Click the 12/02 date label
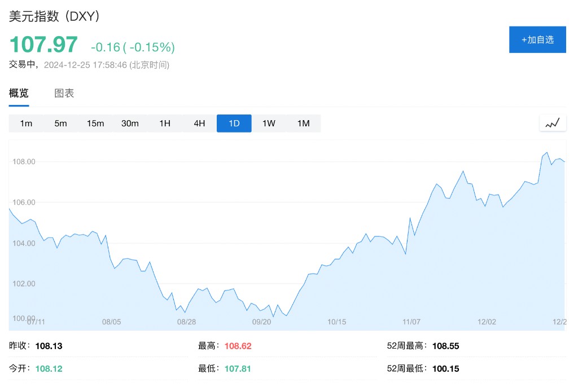The width and height of the screenshot is (578, 392). coord(487,321)
